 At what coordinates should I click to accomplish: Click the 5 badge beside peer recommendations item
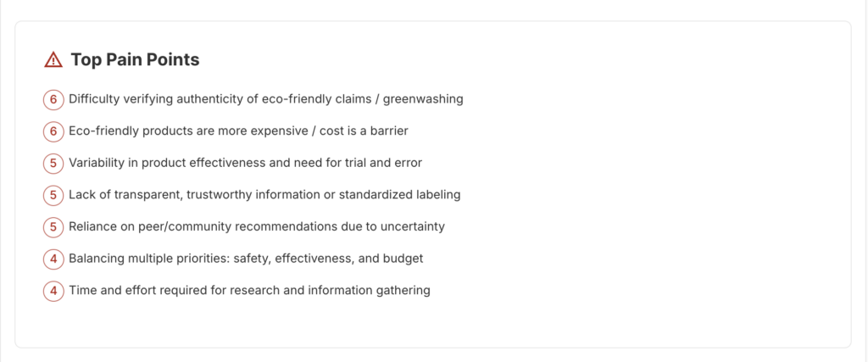[x=53, y=226]
